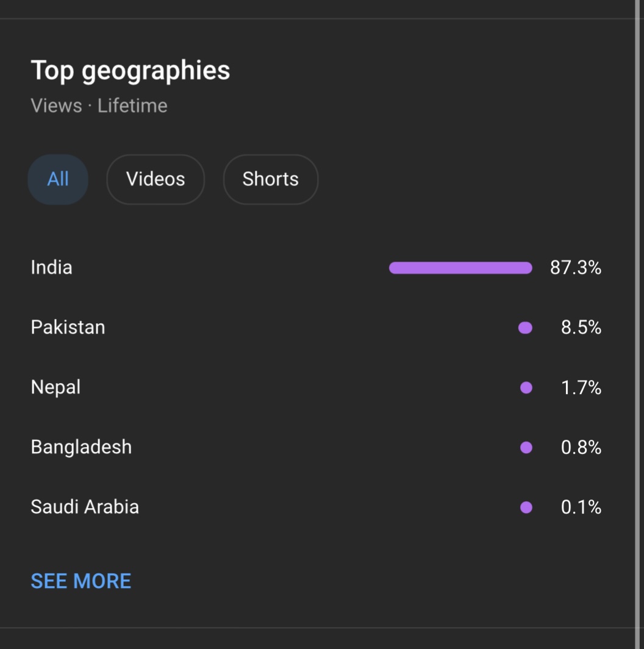644x649 pixels.
Task: Click the Views · Lifetime subtitle
Action: (x=99, y=106)
